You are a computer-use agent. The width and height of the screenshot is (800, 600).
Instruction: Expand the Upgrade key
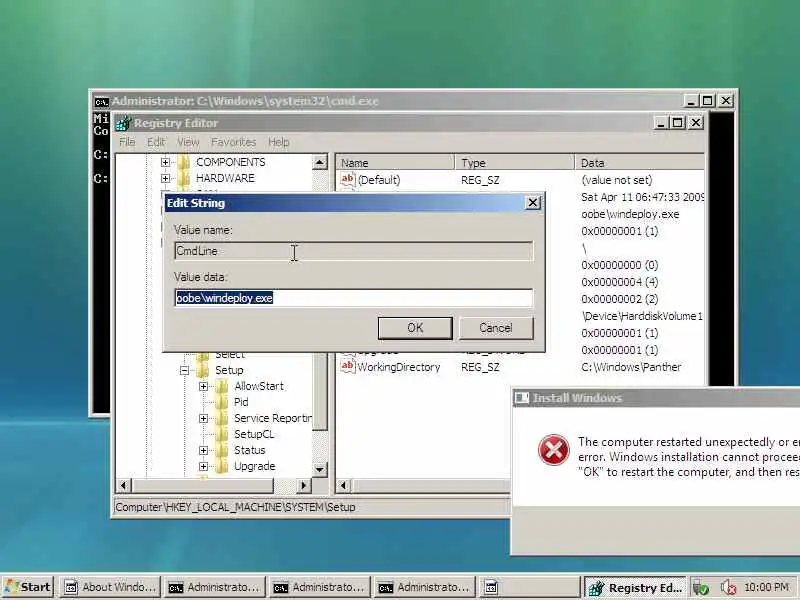coord(203,466)
